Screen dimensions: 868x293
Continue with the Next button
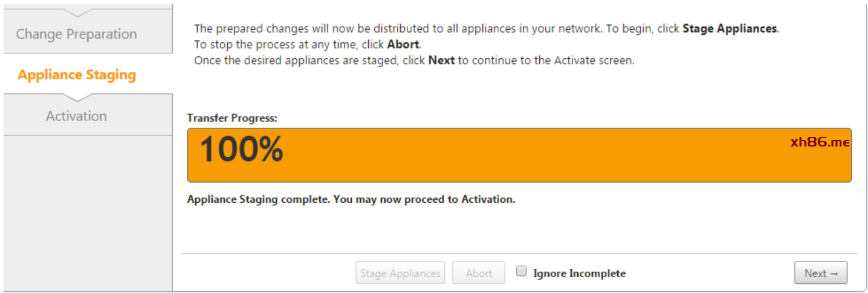coord(821,273)
